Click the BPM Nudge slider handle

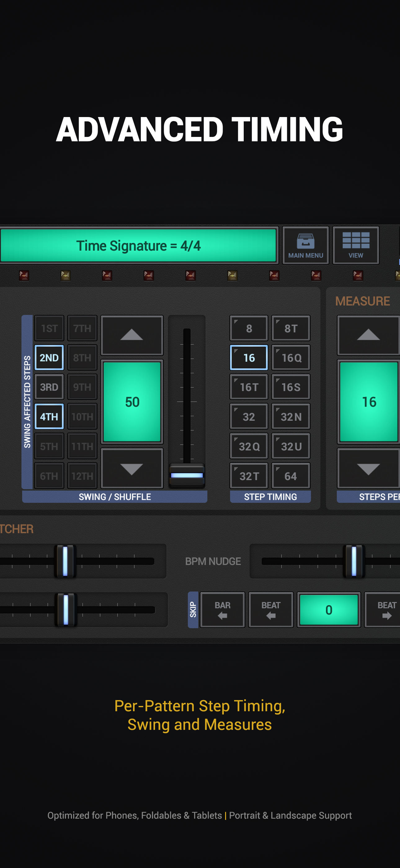[354, 561]
